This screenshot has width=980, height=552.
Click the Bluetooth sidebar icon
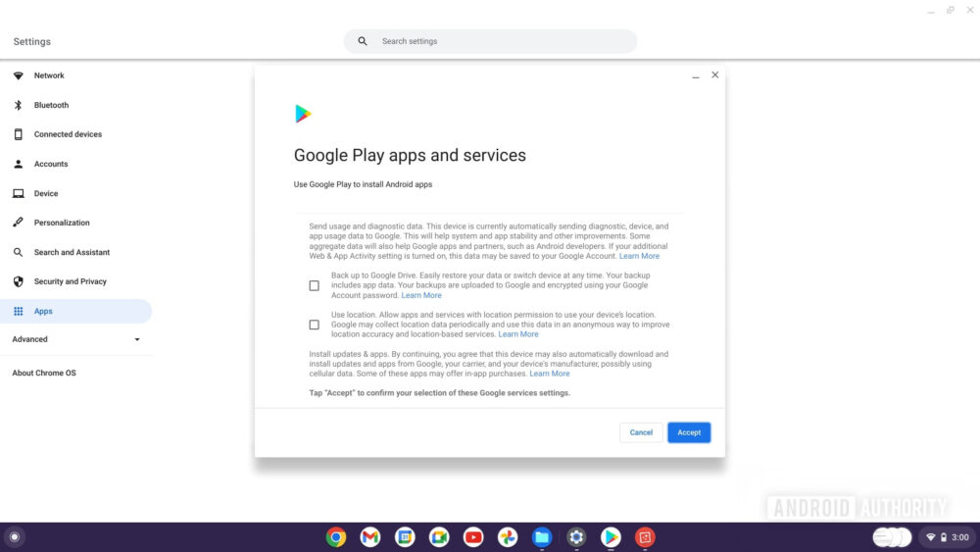(x=18, y=105)
